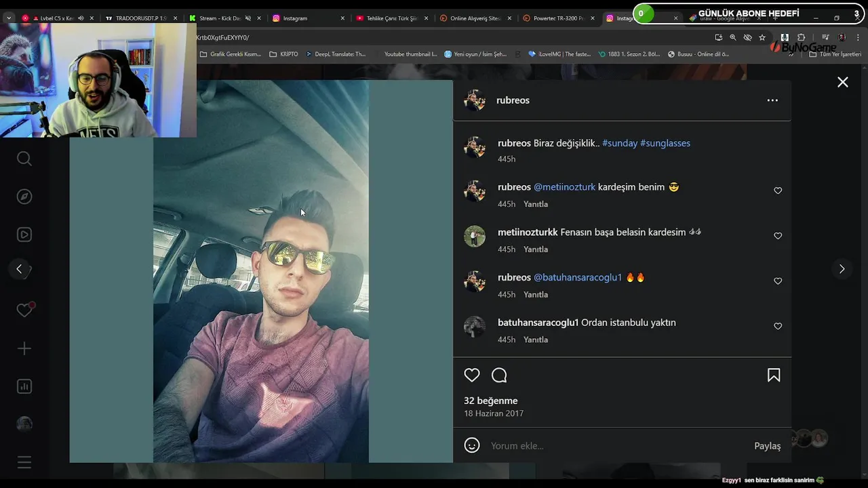Click the create new post plus icon

point(24,348)
